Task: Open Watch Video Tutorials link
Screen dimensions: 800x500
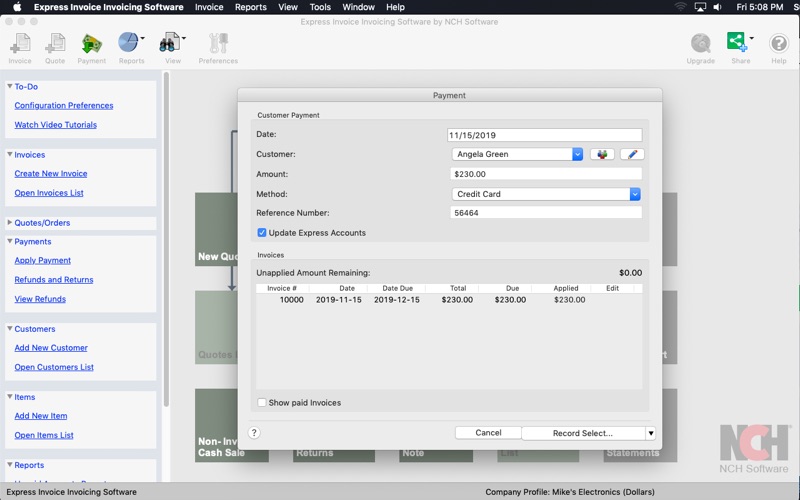Action: point(56,124)
